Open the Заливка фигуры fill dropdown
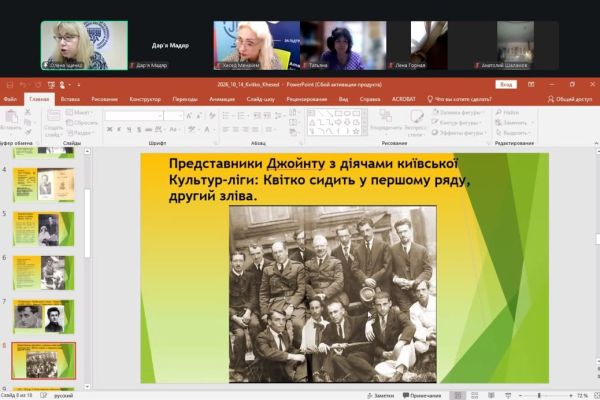 [458, 113]
